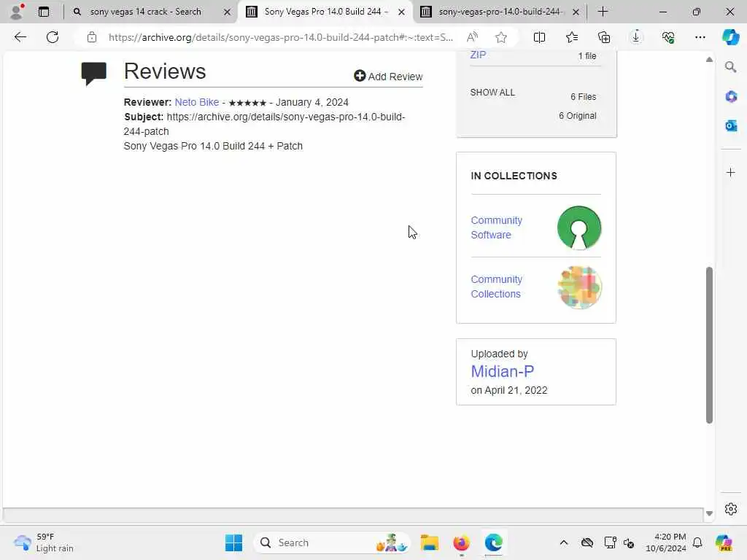This screenshot has height=560, width=747.
Task: Open the clock showing 4:20 PM
Action: point(665,542)
